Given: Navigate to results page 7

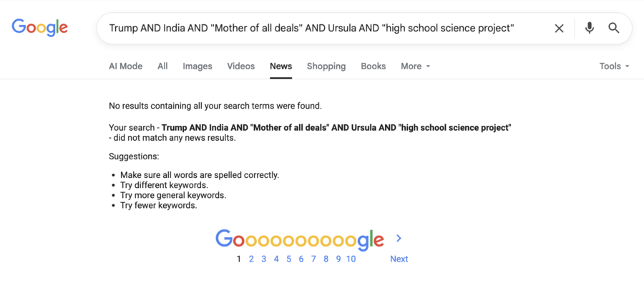Looking at the screenshot, I should pyautogui.click(x=313, y=259).
